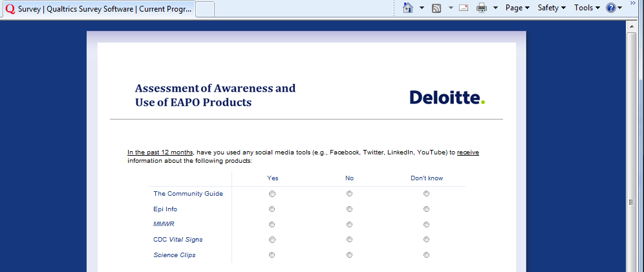Viewport: 644px width, 272px height.
Task: Select Yes for The Community Guide
Action: click(x=272, y=194)
